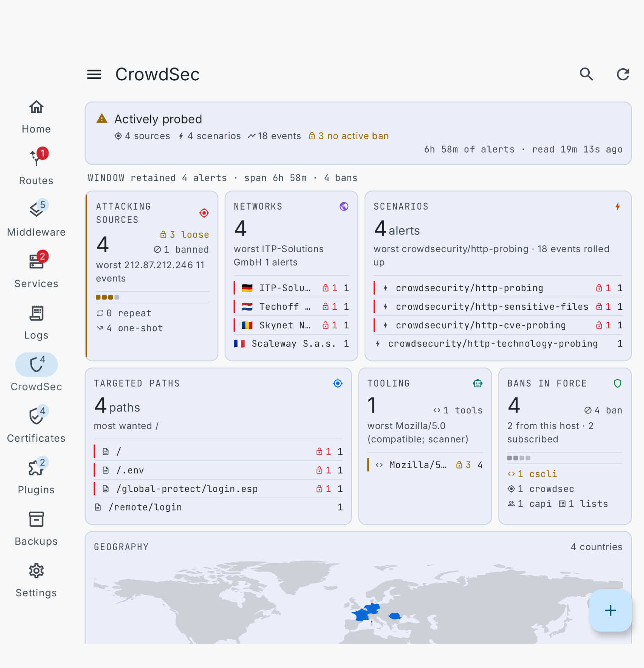Click the warning triangle beside Actively probed
The image size is (644, 668).
(102, 118)
